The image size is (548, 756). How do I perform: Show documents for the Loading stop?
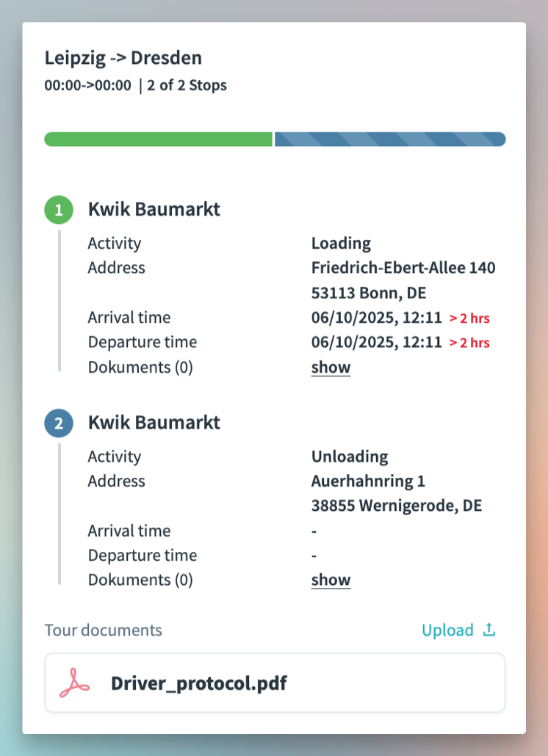pyautogui.click(x=330, y=367)
